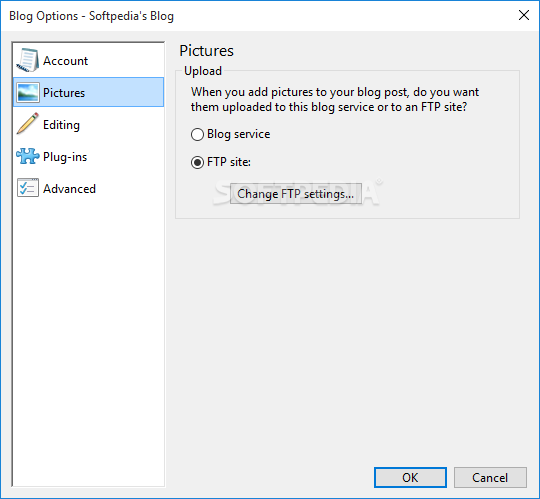The image size is (540, 499).
Task: Click the 'Blog service' option text
Action: click(238, 134)
